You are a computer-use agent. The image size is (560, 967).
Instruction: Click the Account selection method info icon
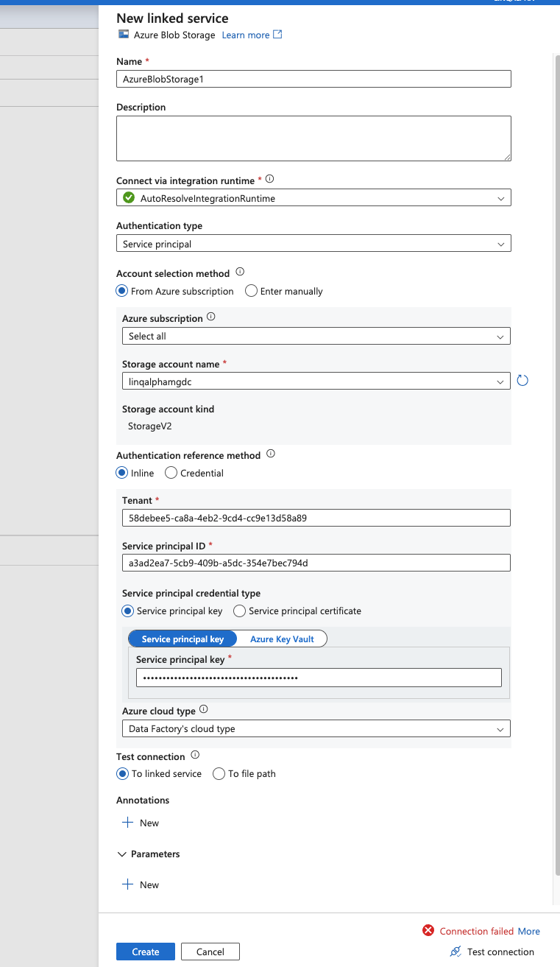240,272
